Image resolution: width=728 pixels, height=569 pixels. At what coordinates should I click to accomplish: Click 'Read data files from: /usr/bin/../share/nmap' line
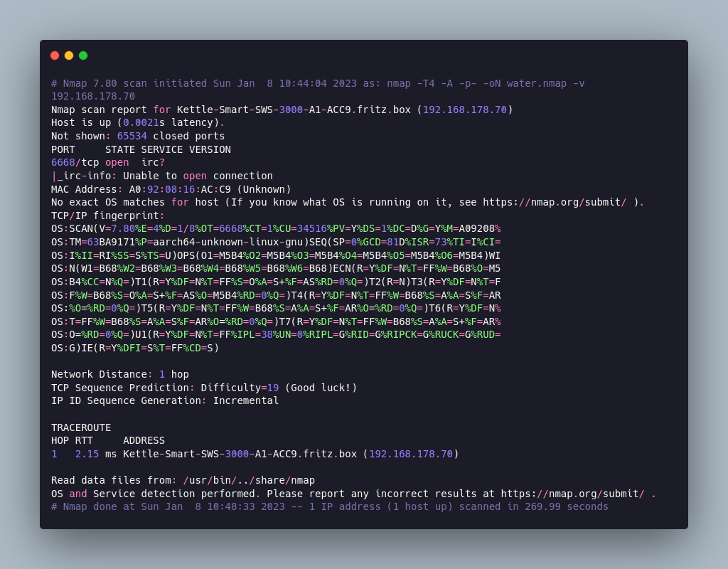[x=183, y=480]
